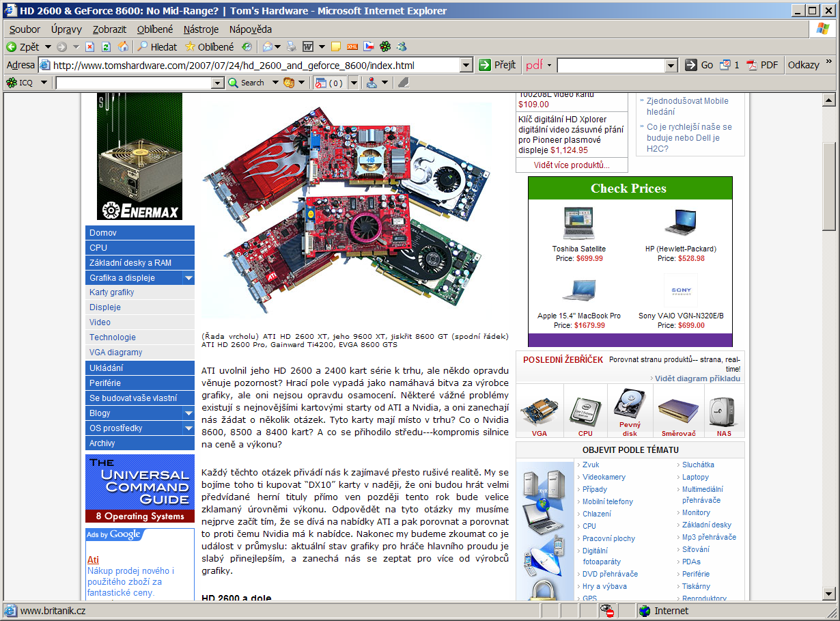The image size is (840, 621).
Task: Open ICQ menu dropdown arrow
Action: (x=44, y=83)
